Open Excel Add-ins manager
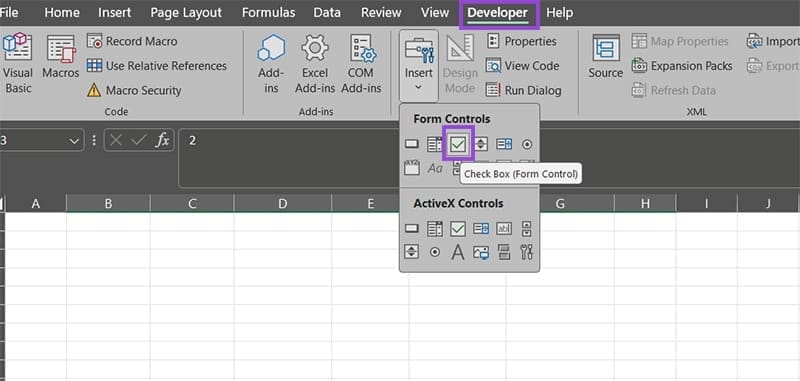800x381 pixels. click(315, 63)
